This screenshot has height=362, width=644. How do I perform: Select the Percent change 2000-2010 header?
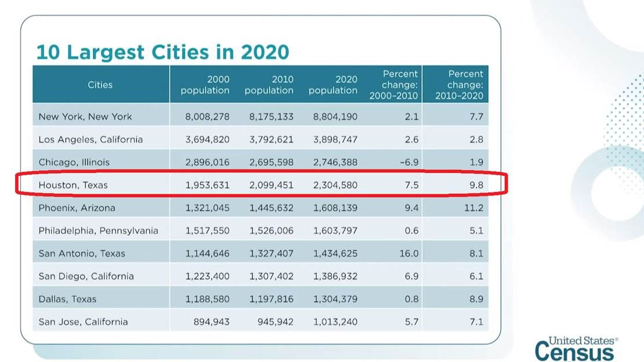point(395,84)
